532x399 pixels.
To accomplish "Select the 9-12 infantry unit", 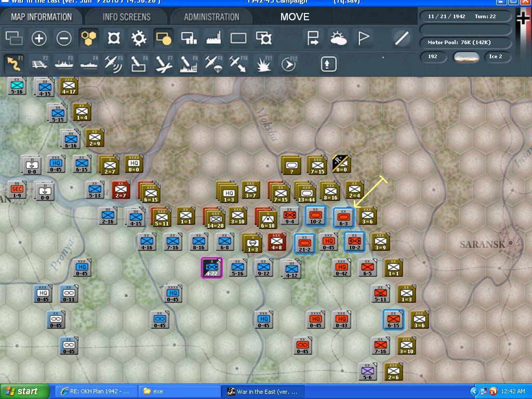I will point(263,268).
